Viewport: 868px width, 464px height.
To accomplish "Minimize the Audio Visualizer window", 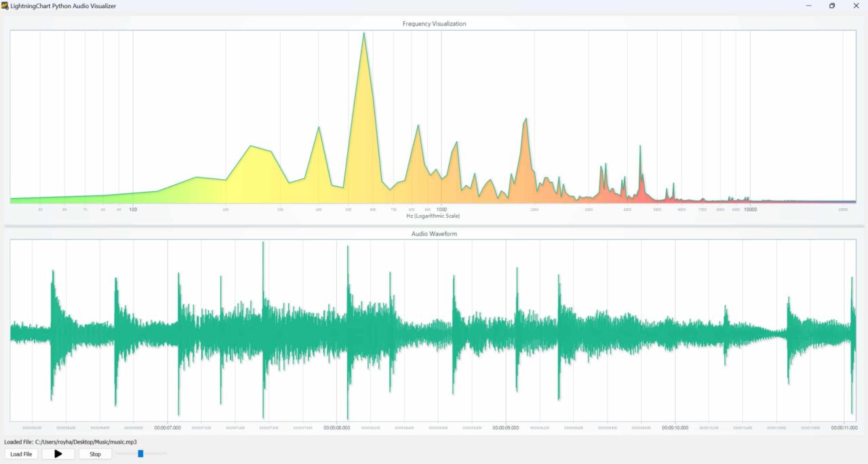I will pos(809,5).
